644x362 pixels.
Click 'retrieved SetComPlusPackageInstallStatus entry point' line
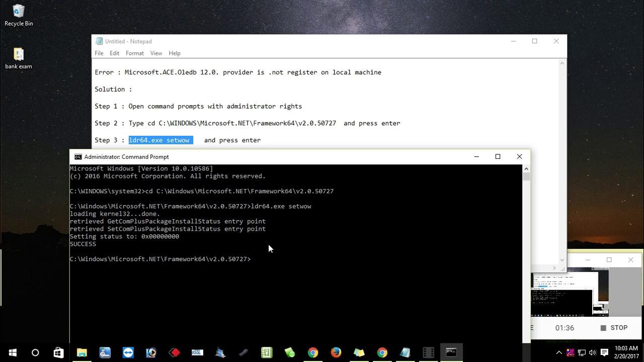pos(168,229)
